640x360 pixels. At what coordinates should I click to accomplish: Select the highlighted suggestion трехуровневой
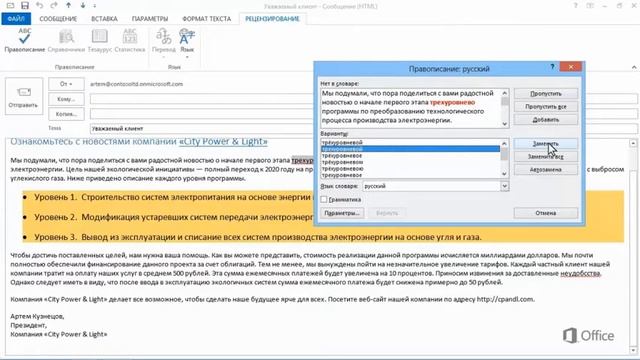410,149
